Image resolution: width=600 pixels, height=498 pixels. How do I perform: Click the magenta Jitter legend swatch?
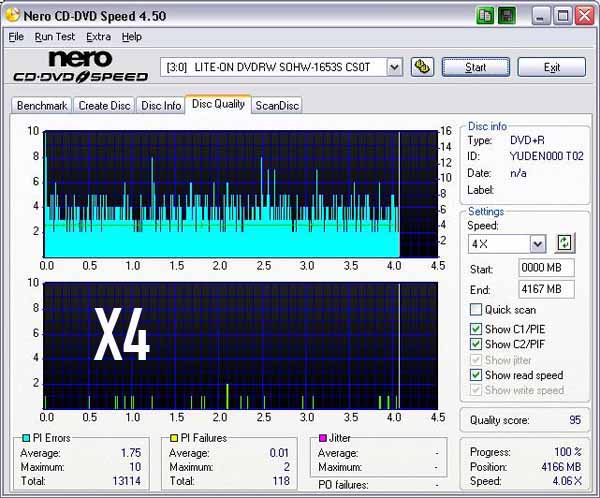click(323, 438)
